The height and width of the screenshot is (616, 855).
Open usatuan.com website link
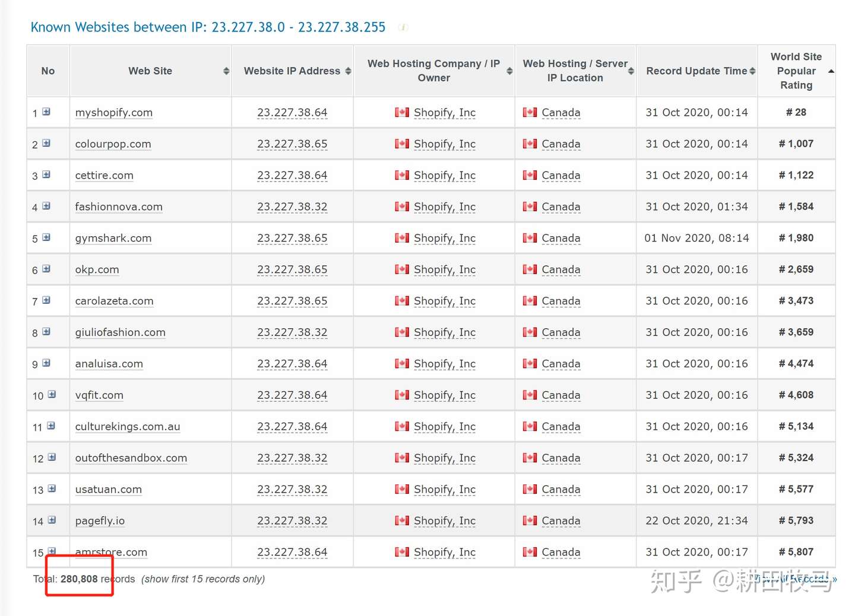[x=109, y=490]
